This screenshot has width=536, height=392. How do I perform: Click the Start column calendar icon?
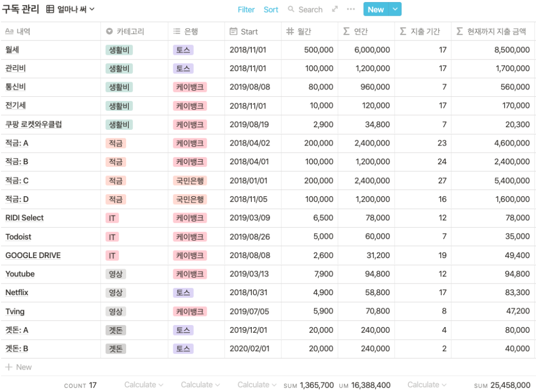(233, 31)
